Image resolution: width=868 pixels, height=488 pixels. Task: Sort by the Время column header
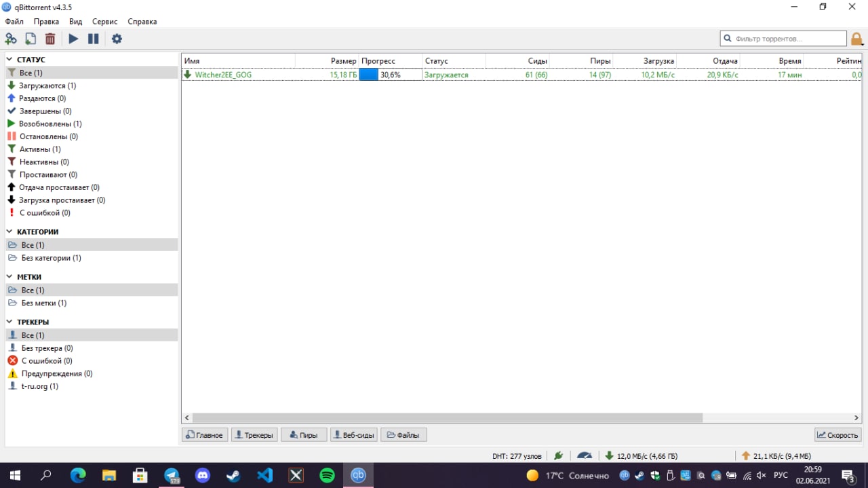coord(772,61)
